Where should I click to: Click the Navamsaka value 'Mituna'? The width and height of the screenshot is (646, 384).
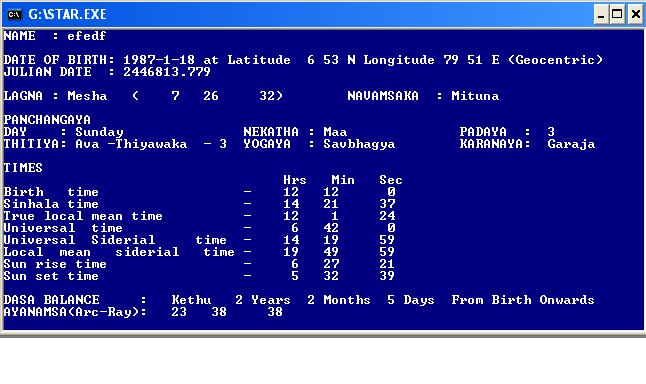pyautogui.click(x=475, y=96)
